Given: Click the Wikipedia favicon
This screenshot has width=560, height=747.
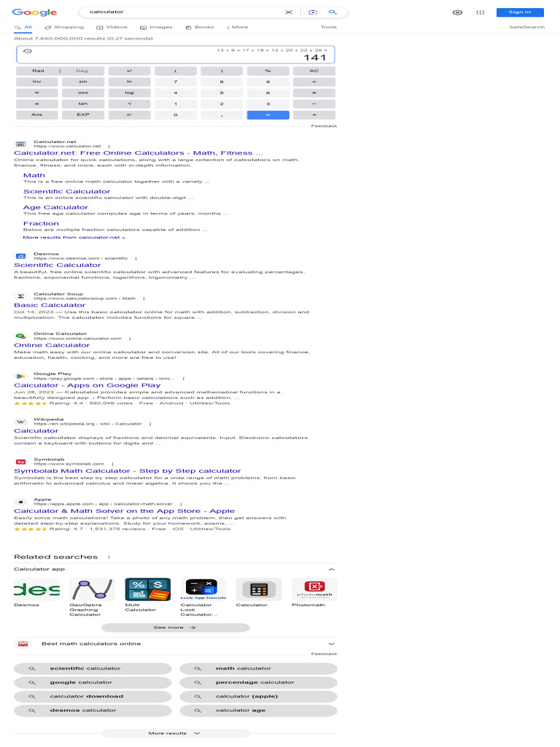Looking at the screenshot, I should coord(20,422).
